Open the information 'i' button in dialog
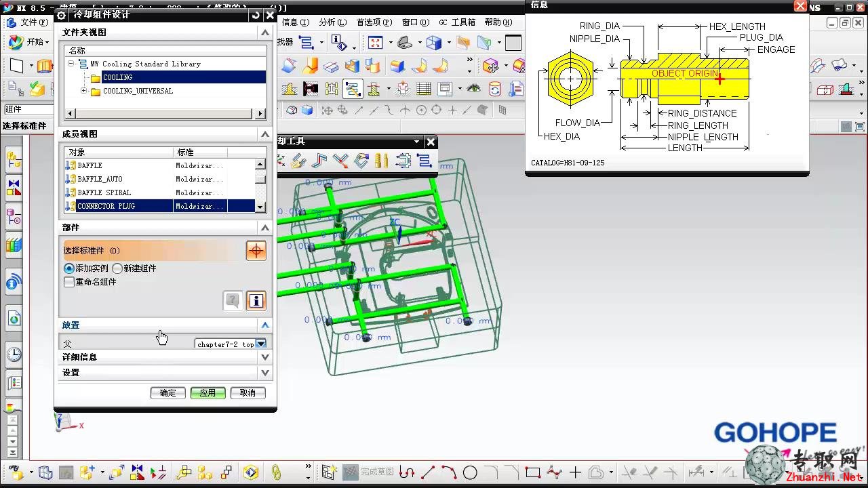 256,301
